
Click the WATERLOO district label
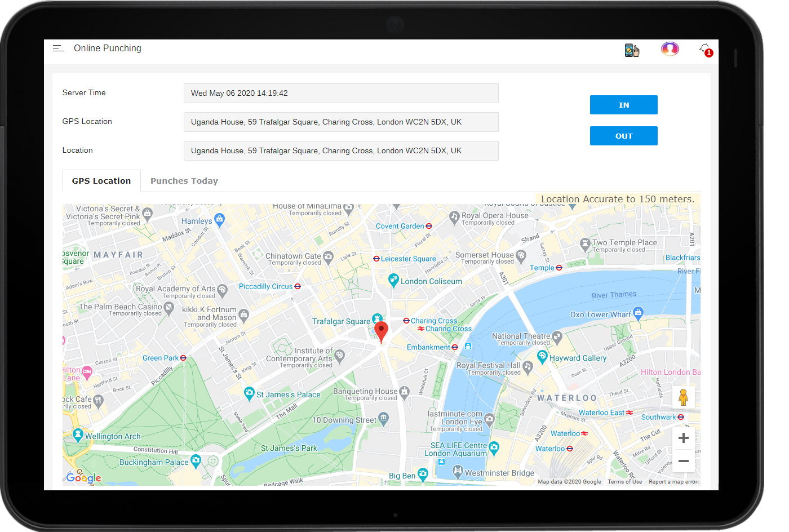pos(567,398)
